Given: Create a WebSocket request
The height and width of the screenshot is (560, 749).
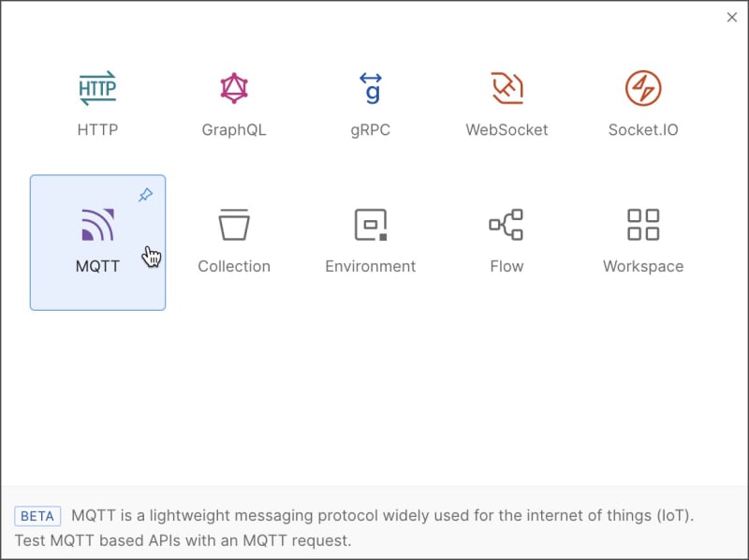Looking at the screenshot, I should point(507,89).
